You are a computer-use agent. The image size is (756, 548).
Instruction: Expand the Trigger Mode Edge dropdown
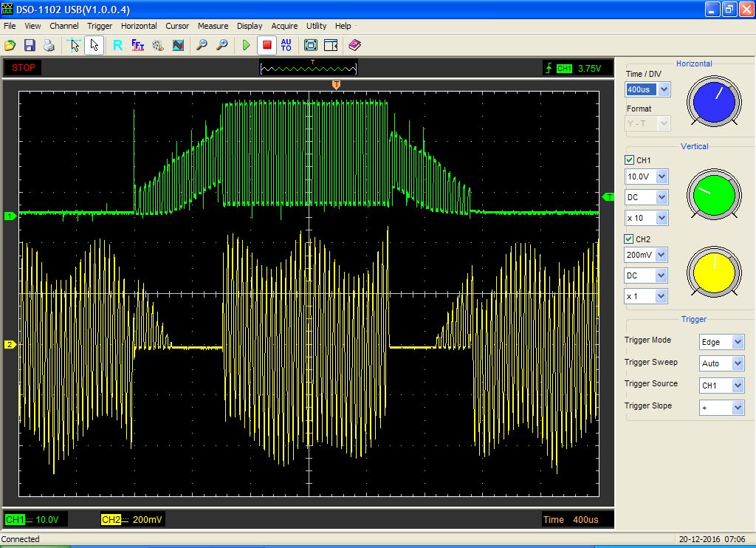[737, 342]
